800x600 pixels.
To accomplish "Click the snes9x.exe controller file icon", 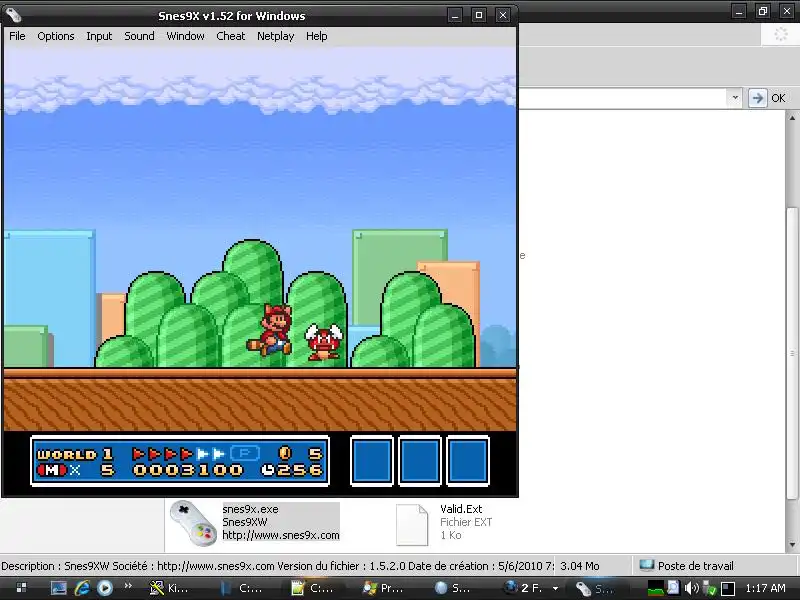I will (x=193, y=522).
